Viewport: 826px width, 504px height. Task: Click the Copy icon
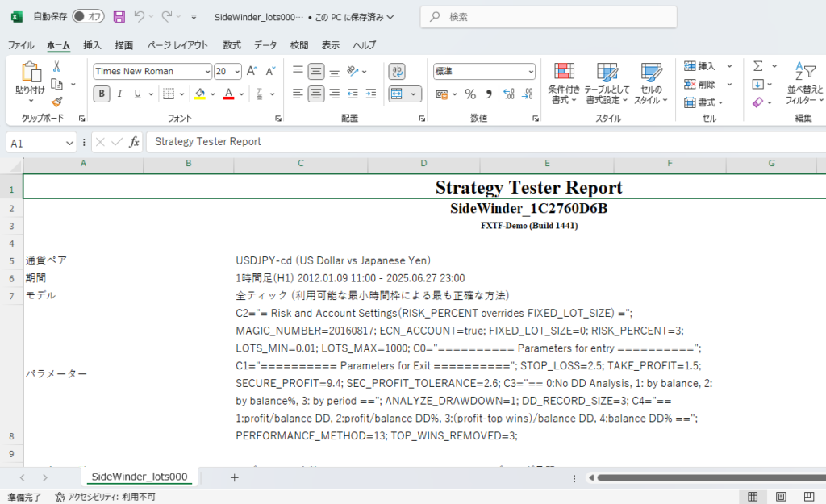tap(57, 84)
